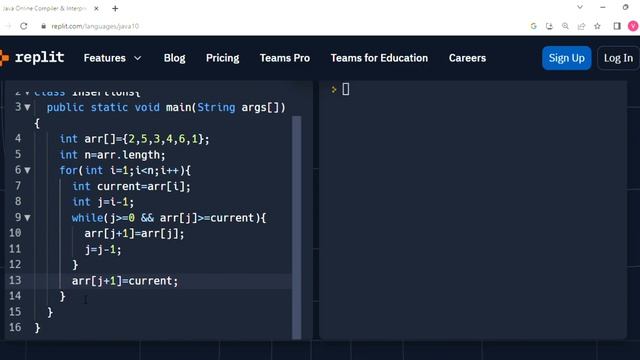Click the 'arr[j+1]=current;' line
Image resolution: width=640 pixels, height=360 pixels.
[x=125, y=281]
